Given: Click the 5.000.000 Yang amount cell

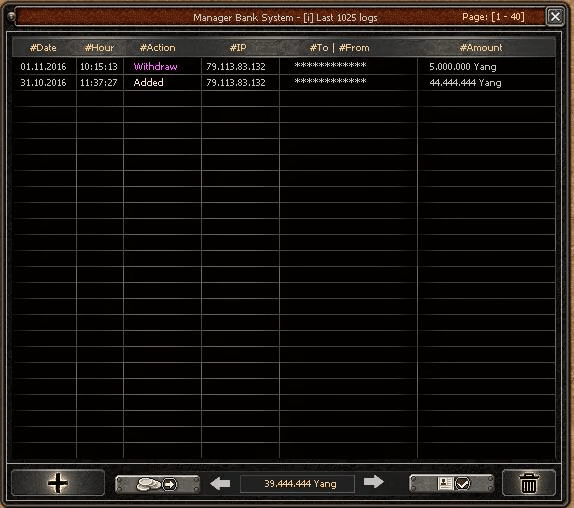Looking at the screenshot, I should tap(463, 67).
